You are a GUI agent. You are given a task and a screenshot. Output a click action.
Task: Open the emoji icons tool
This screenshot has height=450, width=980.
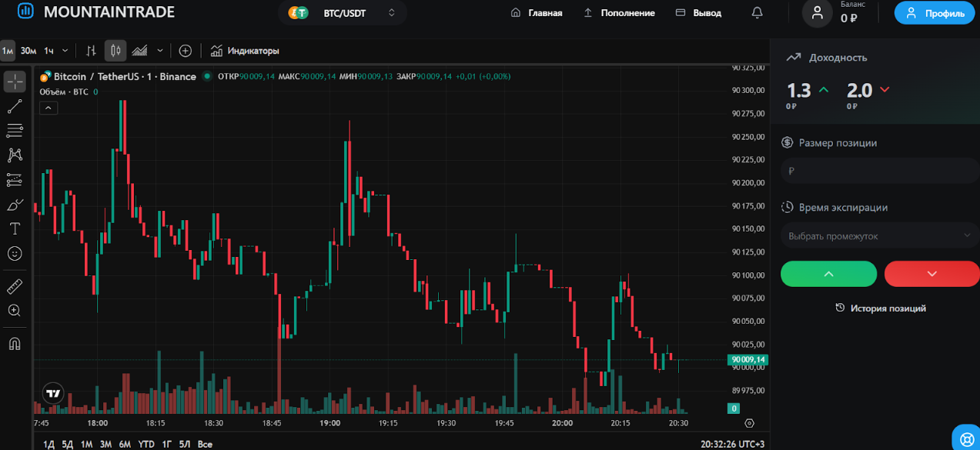point(15,253)
